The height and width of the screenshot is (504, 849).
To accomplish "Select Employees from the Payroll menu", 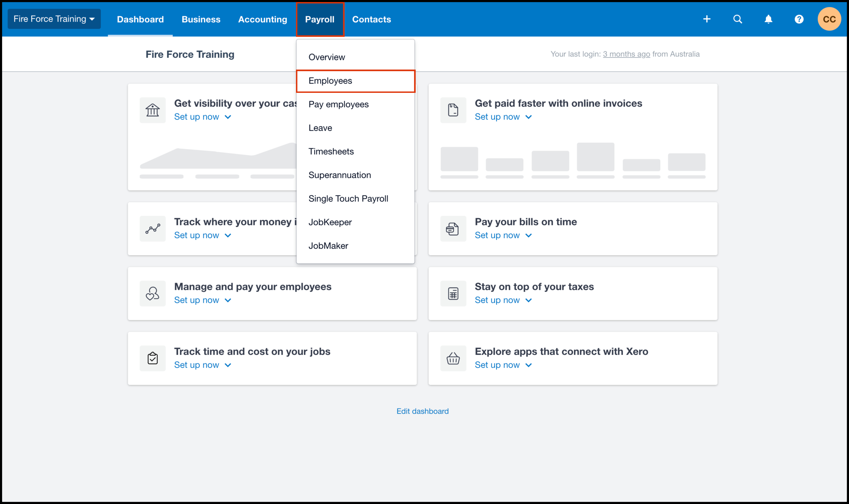I will coord(330,81).
